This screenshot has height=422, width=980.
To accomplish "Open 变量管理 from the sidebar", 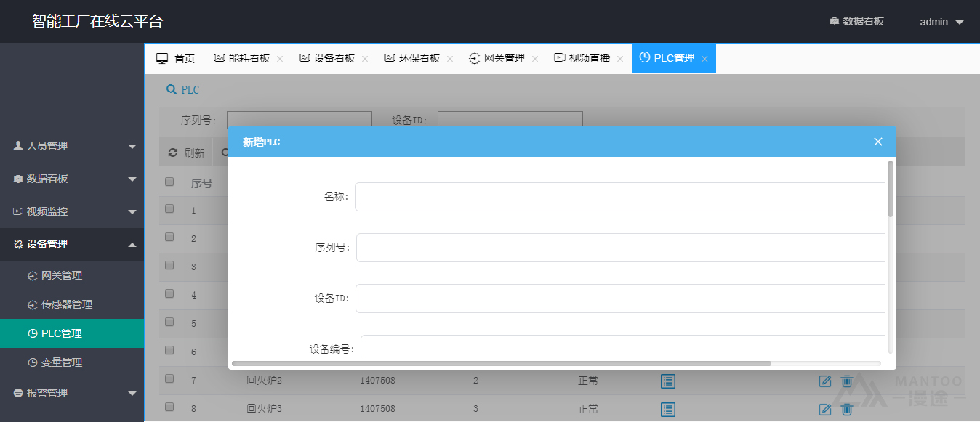I will (62, 362).
